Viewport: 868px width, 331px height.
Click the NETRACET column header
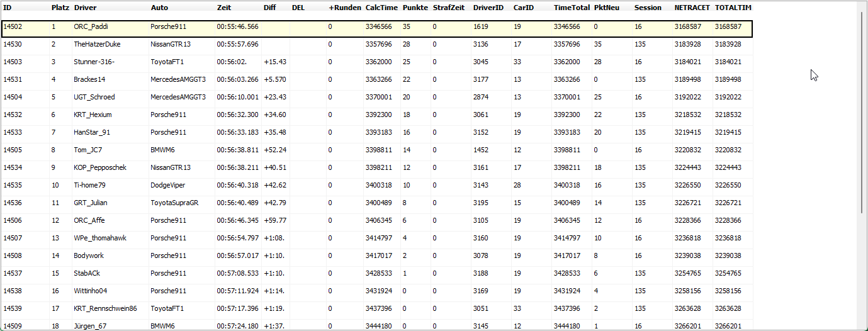[692, 8]
